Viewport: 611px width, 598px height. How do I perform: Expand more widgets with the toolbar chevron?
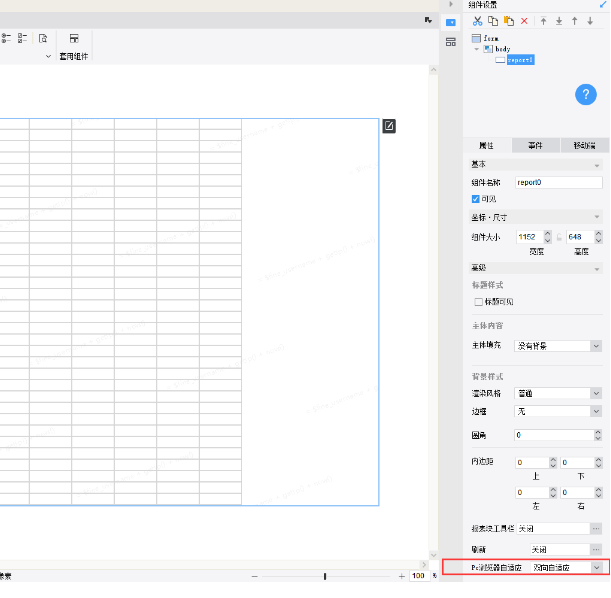coord(48,56)
